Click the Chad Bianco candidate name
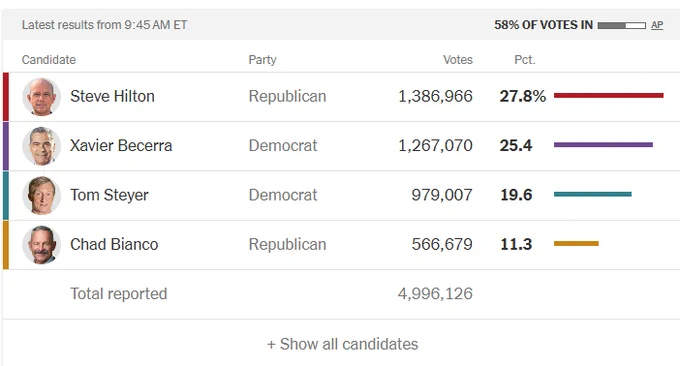The height and width of the screenshot is (366, 680). (114, 245)
